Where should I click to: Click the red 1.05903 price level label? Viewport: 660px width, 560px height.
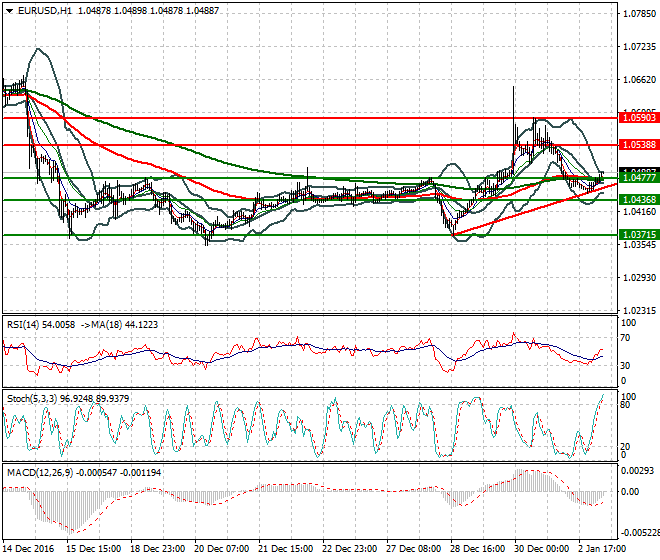tap(639, 117)
